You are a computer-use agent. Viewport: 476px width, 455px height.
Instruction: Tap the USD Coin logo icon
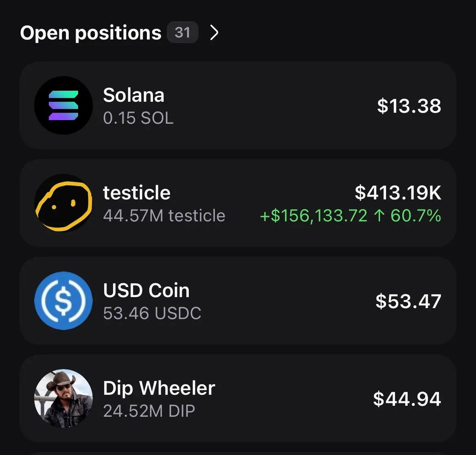[63, 301]
